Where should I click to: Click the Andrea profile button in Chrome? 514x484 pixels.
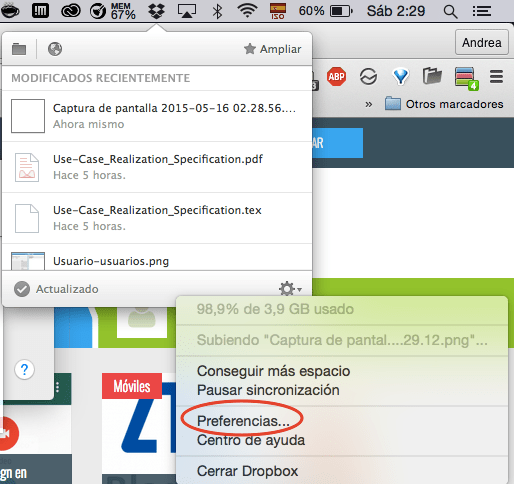tap(482, 42)
